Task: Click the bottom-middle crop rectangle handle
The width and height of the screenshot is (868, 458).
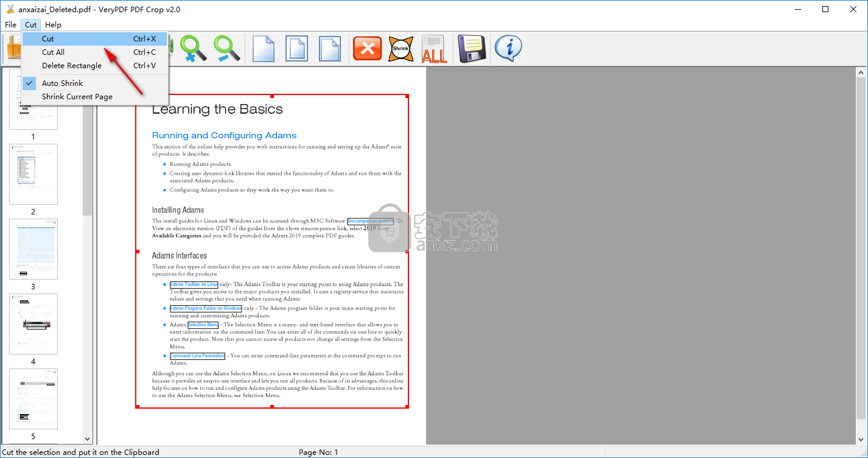Action: [x=272, y=406]
